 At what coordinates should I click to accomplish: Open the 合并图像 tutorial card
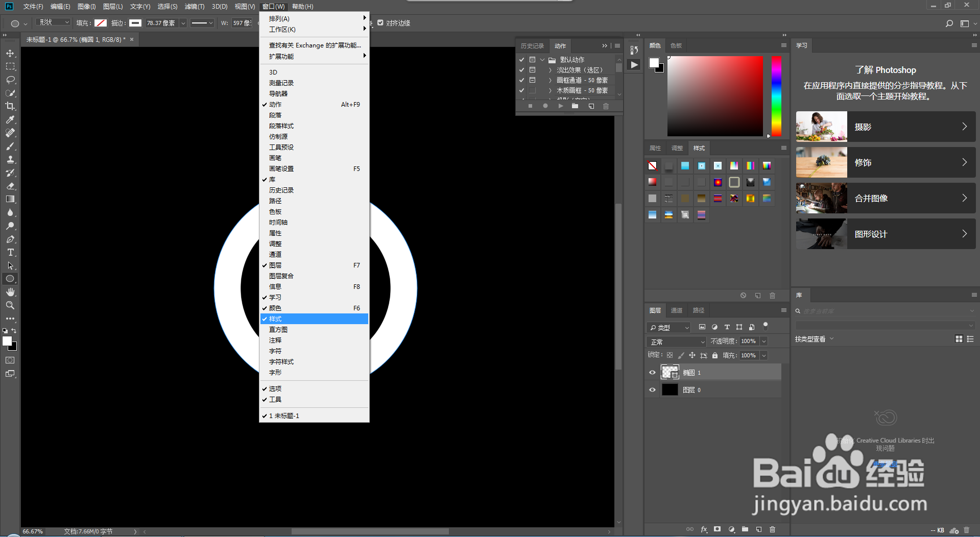coord(886,198)
